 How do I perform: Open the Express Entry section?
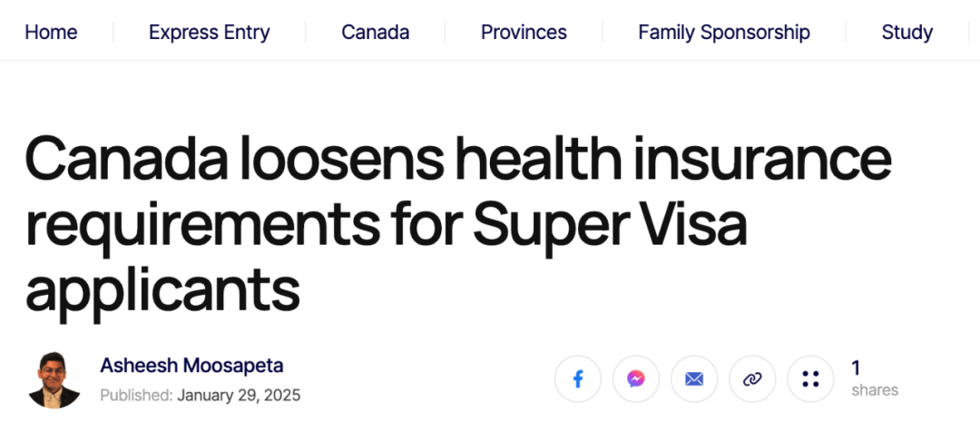(210, 32)
